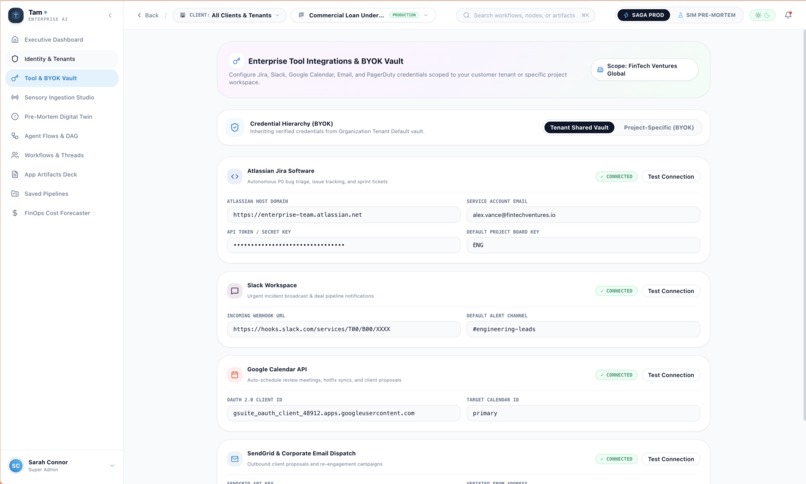Edit the Default Project Board Key field
This screenshot has height=484, width=806.
point(583,245)
